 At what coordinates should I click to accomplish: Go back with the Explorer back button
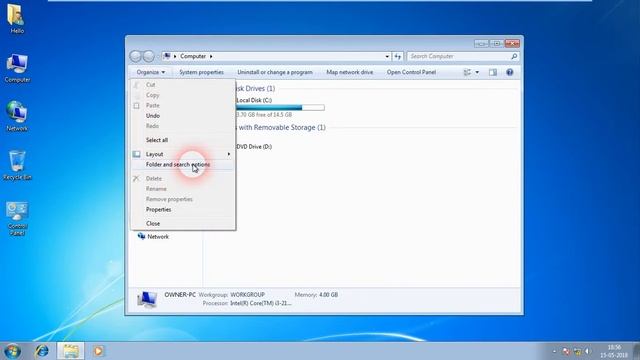click(x=136, y=56)
